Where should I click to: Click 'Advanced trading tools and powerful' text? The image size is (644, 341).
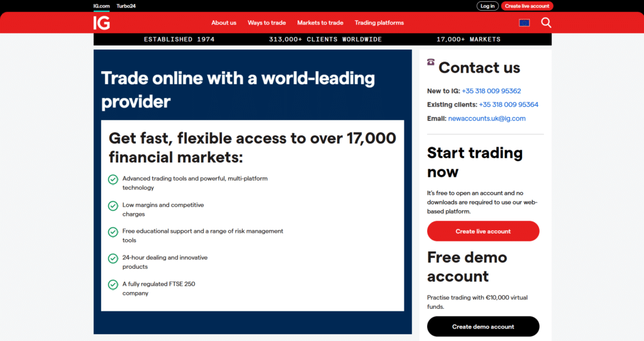click(195, 183)
